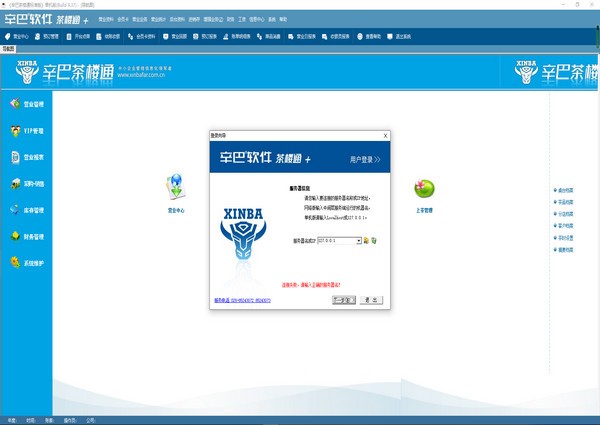Open the 帮助 menu
Image resolution: width=600 pixels, height=425 pixels.
point(283,19)
